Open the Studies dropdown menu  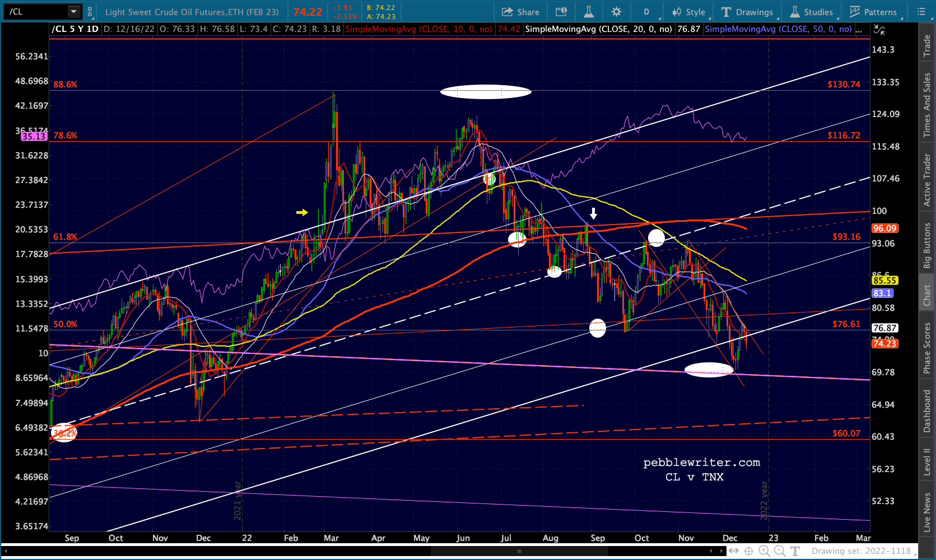[812, 12]
